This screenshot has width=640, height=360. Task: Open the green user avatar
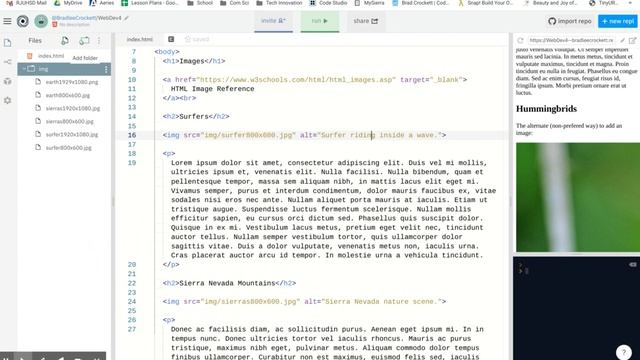pyautogui.click(x=41, y=21)
